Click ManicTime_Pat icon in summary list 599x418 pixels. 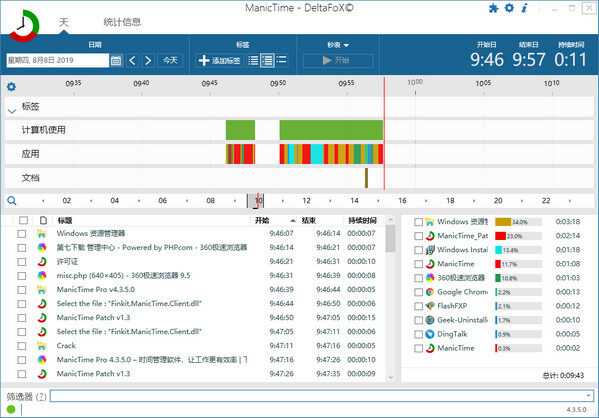point(430,236)
